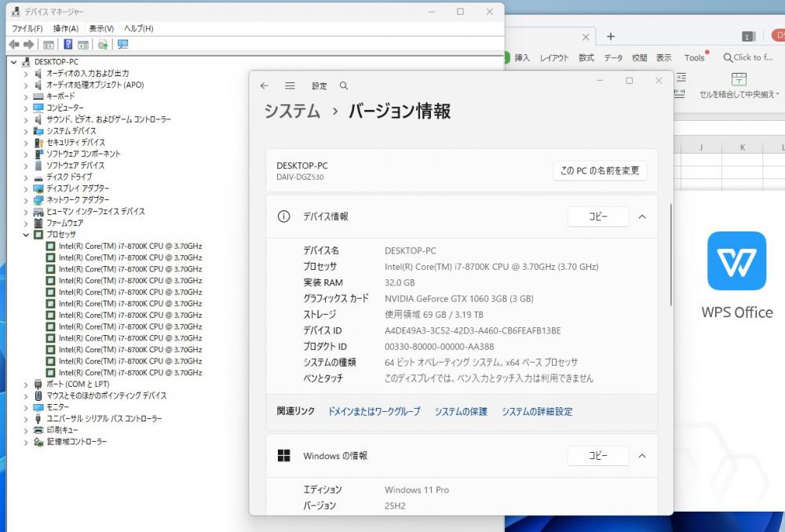Image resolution: width=785 pixels, height=532 pixels.
Task: Expand キーボード node
Action: (26, 97)
